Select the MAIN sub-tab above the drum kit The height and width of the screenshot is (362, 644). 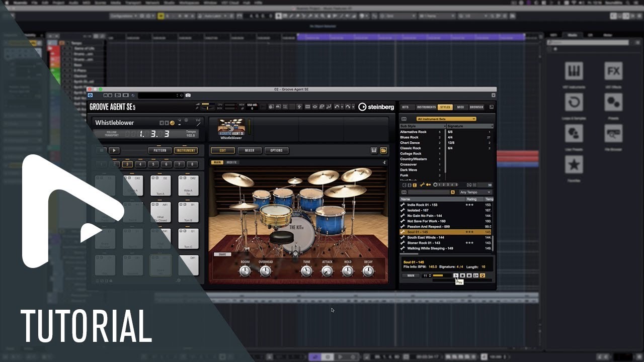(x=217, y=162)
